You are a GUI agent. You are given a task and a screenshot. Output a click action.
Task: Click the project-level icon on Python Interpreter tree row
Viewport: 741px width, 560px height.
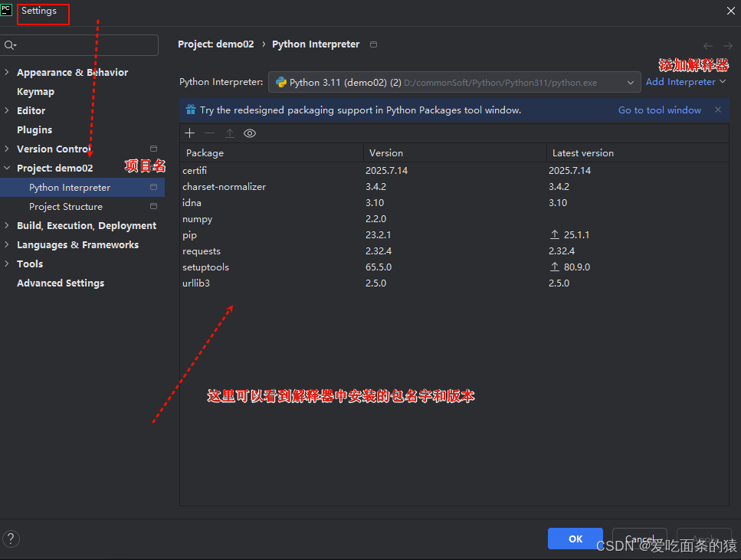(153, 187)
